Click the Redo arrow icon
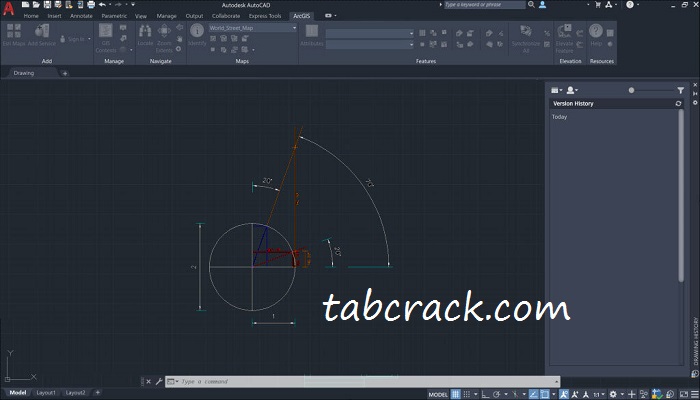Image resolution: width=700 pixels, height=400 pixels. 118,5
